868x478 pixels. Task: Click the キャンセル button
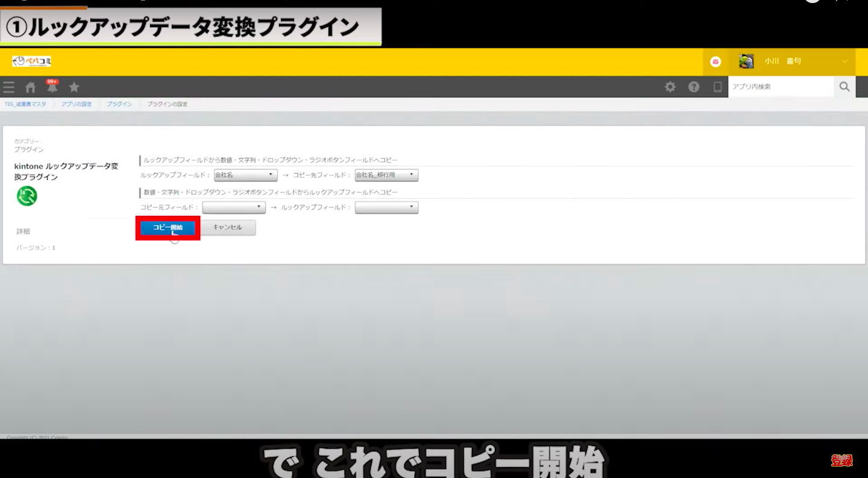pos(227,228)
